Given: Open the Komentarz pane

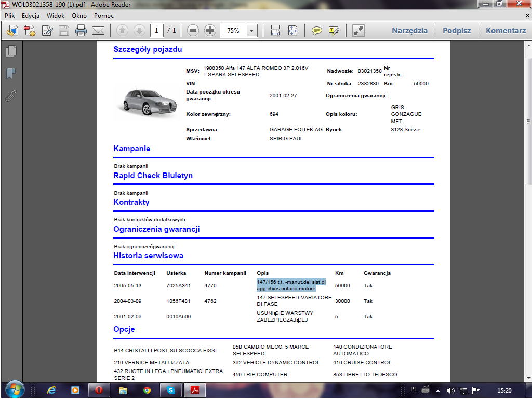Looking at the screenshot, I should click(x=506, y=31).
